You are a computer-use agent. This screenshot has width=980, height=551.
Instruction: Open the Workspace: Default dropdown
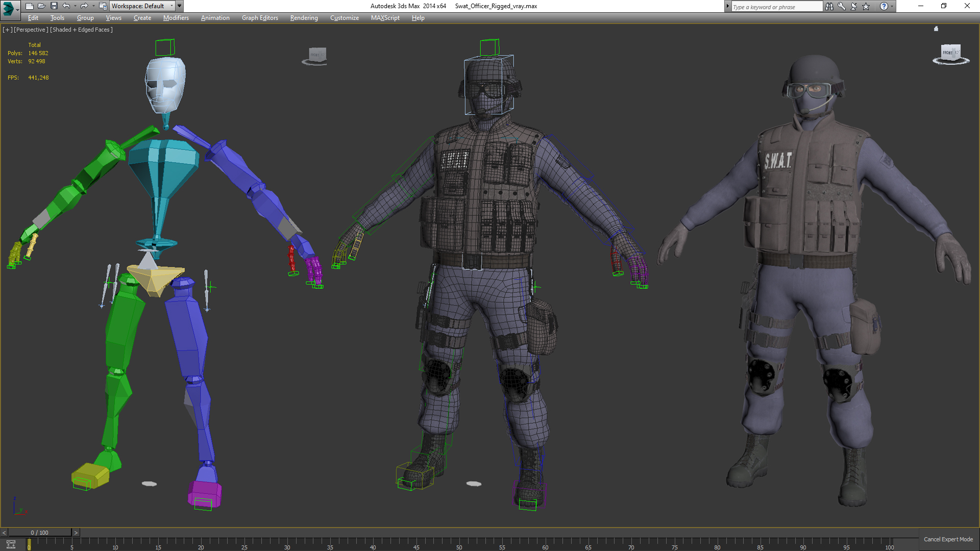point(142,6)
